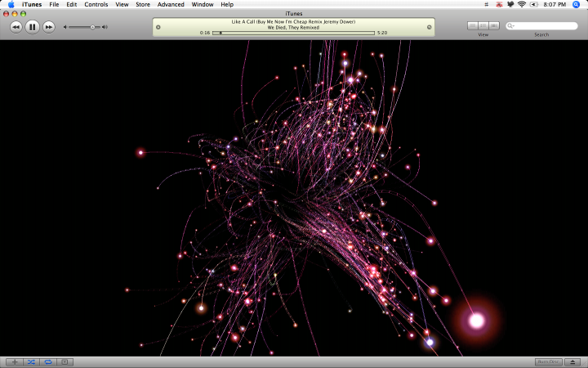
Task: Toggle the artwork viewer button
Action: 65,362
